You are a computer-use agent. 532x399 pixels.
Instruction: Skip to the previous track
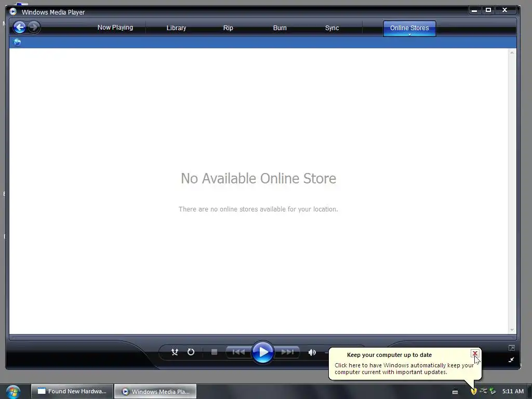pyautogui.click(x=238, y=352)
